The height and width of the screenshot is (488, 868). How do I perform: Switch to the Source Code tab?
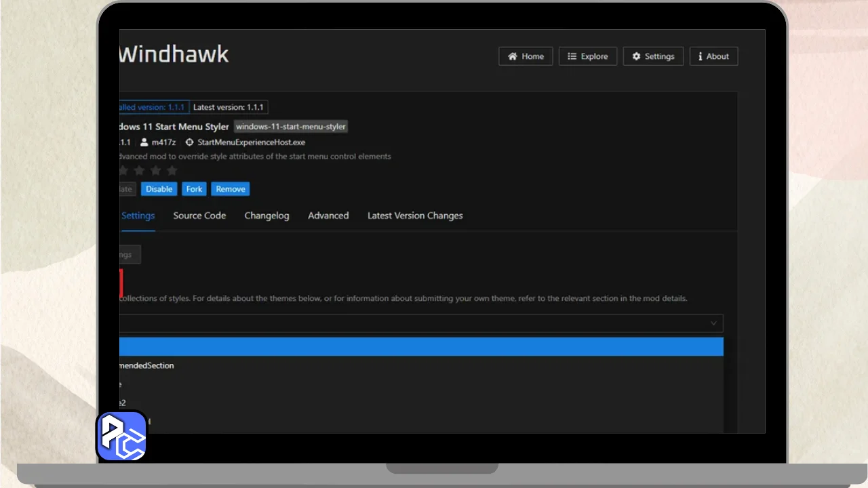(199, 216)
